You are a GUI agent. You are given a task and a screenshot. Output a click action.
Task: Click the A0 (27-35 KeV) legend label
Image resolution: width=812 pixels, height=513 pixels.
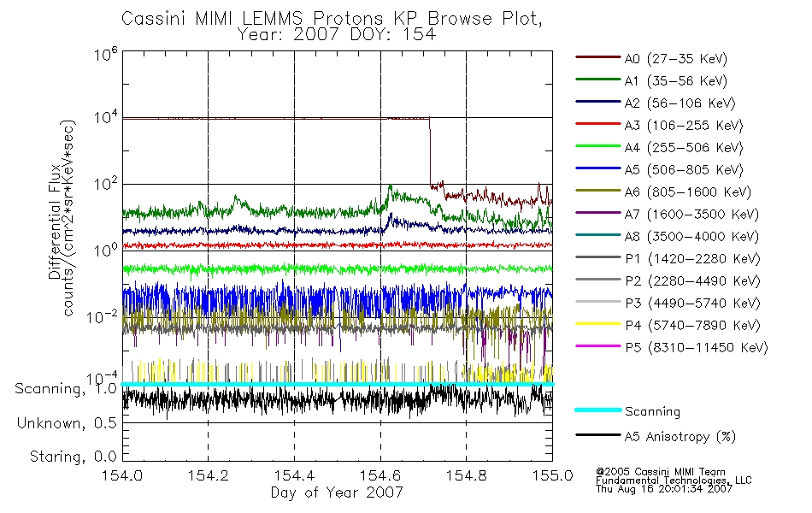tap(676, 58)
